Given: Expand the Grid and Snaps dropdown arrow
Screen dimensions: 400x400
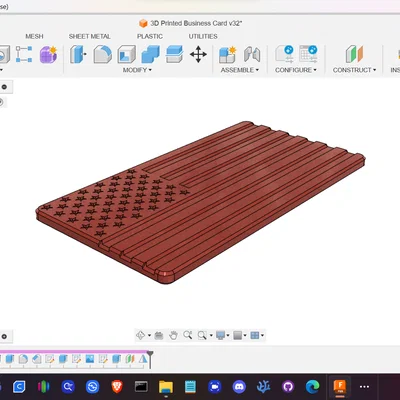Looking at the screenshot, I should (x=245, y=335).
